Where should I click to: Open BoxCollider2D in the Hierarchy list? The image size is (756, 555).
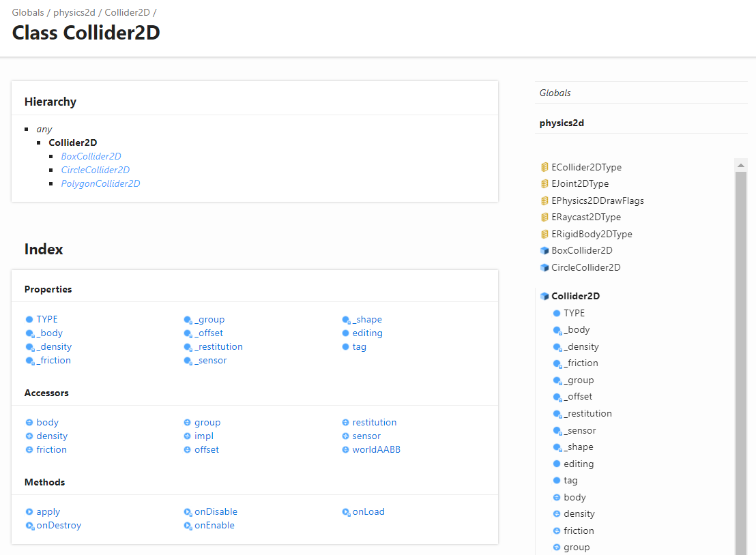click(x=91, y=156)
